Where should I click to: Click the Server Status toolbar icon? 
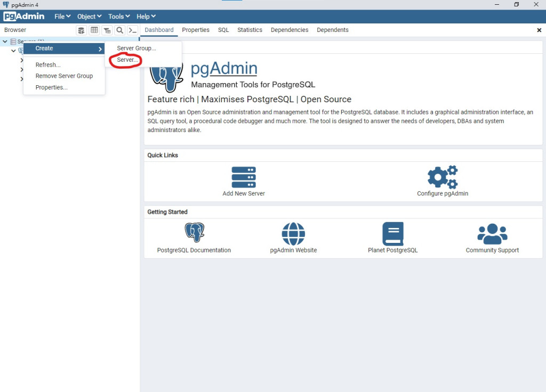pyautogui.click(x=81, y=30)
